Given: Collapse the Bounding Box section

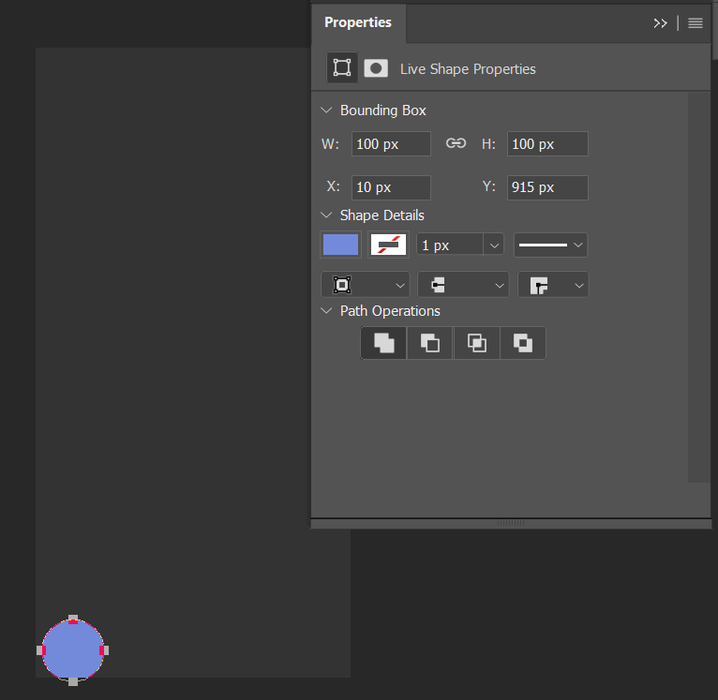Looking at the screenshot, I should [326, 110].
